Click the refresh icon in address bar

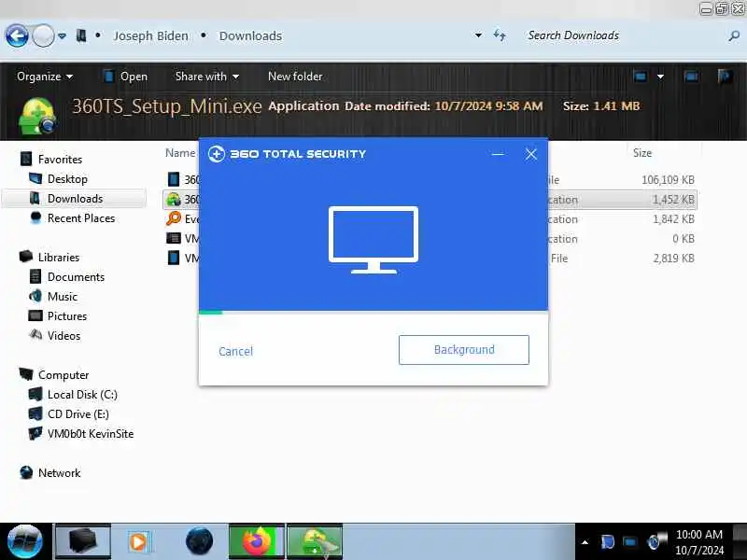tap(500, 35)
